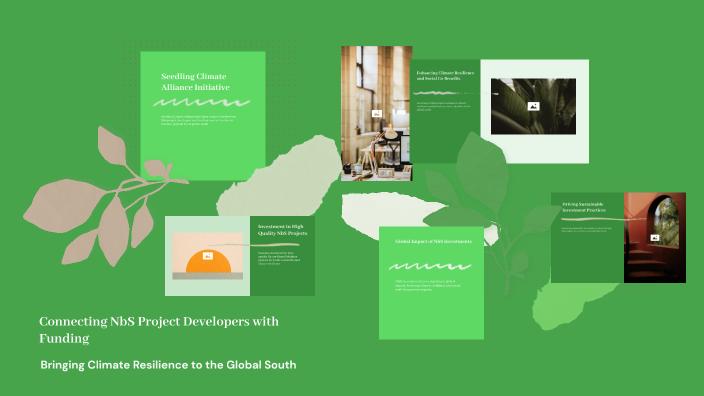Click image placeholder icon on interior photo

tap(377, 114)
